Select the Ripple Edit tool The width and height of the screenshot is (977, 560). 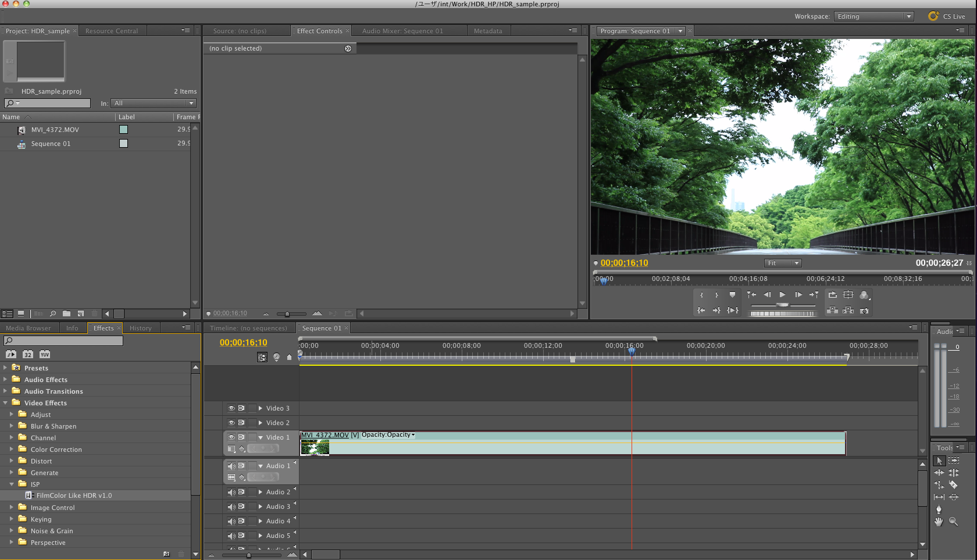pyautogui.click(x=939, y=473)
